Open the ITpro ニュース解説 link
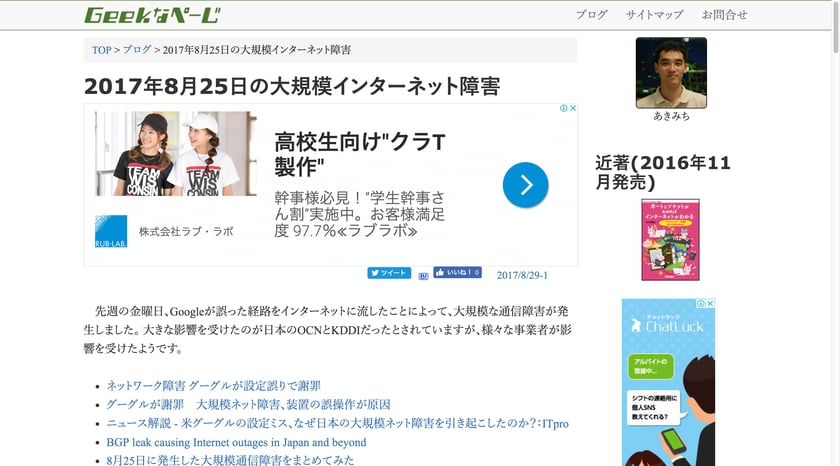Image resolution: width=840 pixels, height=466 pixels. pyautogui.click(x=338, y=423)
